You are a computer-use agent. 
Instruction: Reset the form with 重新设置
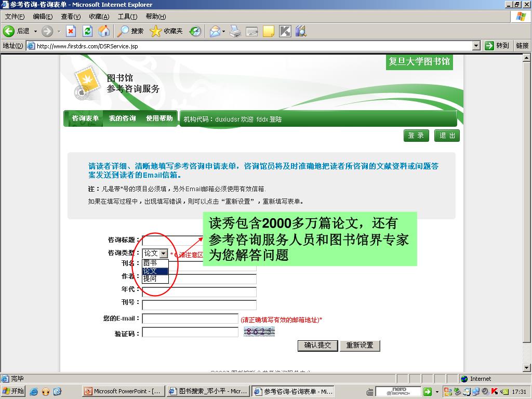pyautogui.click(x=360, y=345)
